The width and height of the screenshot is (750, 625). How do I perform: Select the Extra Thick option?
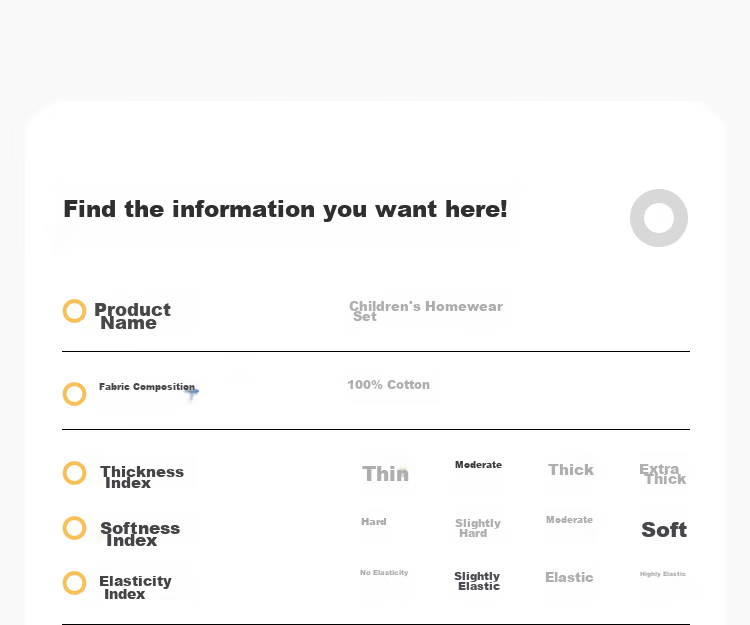click(x=662, y=474)
